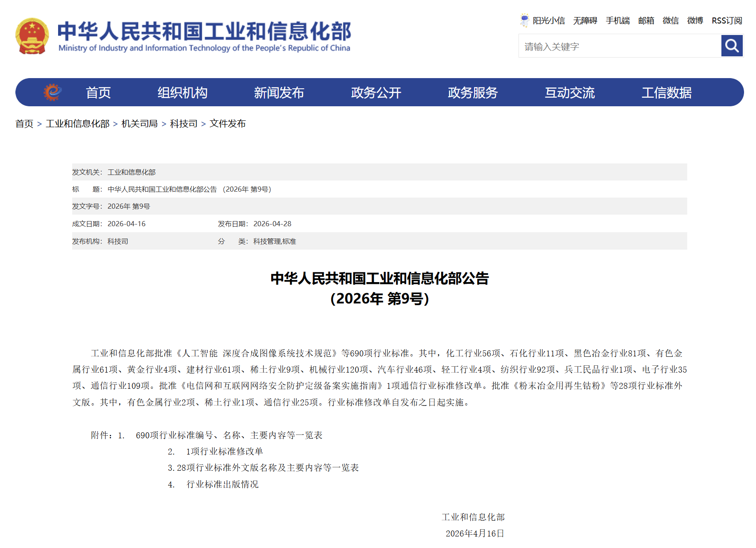The height and width of the screenshot is (548, 756).
Task: Click the signature text 工业和信息化部 at bottom
Action: pyautogui.click(x=473, y=517)
